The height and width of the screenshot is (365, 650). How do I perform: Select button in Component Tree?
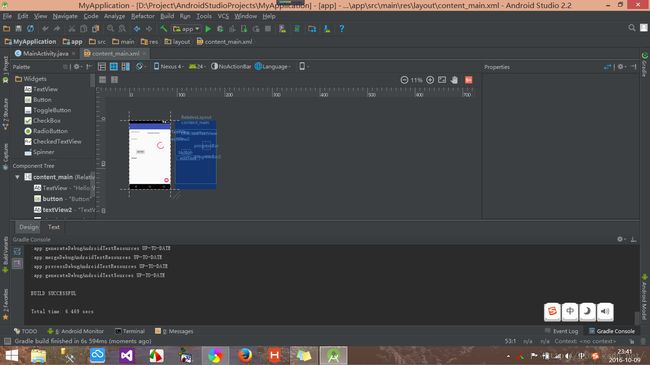click(x=62, y=199)
